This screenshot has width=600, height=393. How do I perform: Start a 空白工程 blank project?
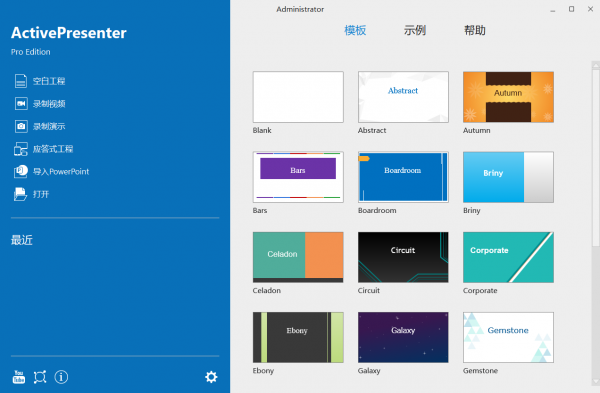coord(49,81)
